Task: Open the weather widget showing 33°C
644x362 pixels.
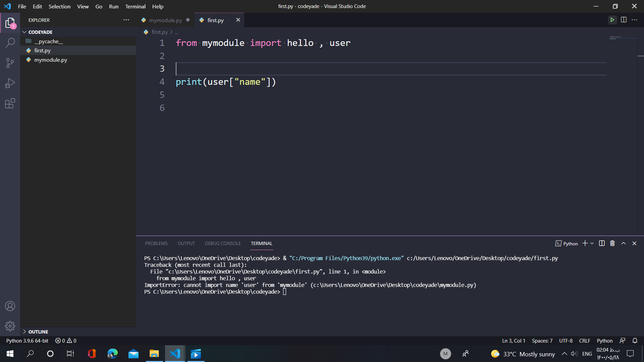Action: 523,354
